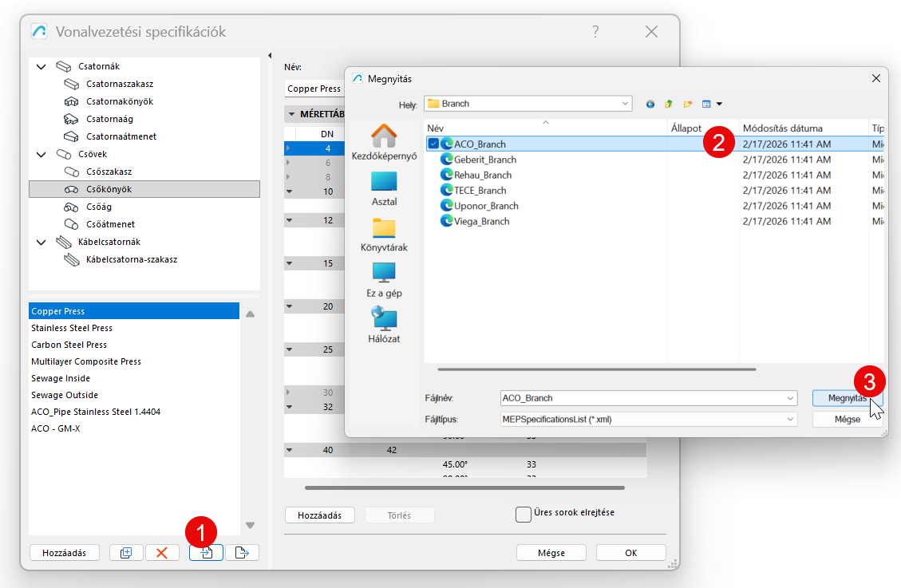This screenshot has height=588, width=901.
Task: Click the specification list scroll-down arrow
Action: (x=250, y=525)
